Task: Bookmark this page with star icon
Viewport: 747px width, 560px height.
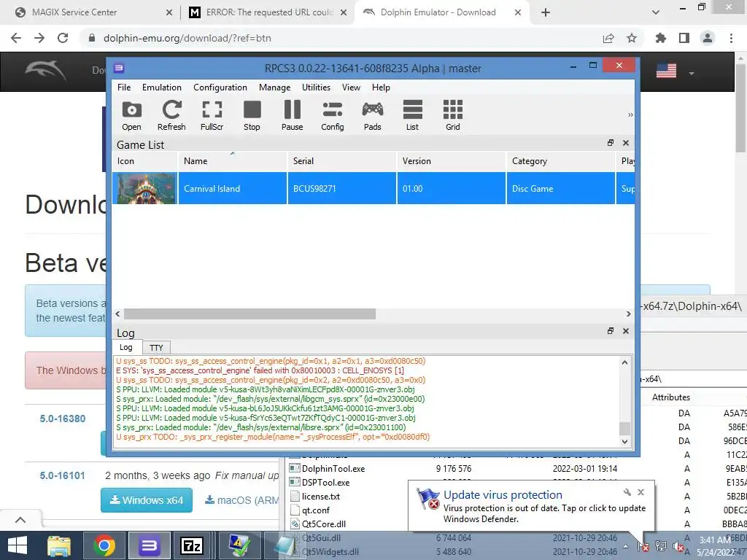Action: [632, 38]
